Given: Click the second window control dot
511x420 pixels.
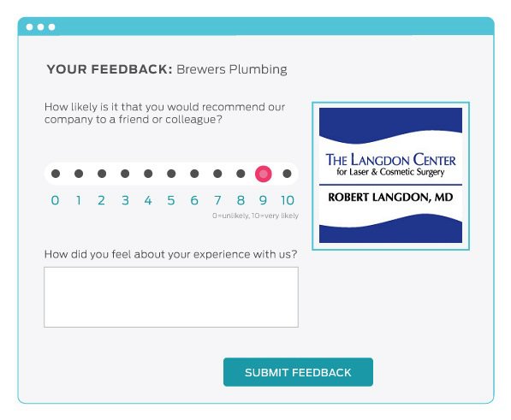Looking at the screenshot, I should coord(40,27).
